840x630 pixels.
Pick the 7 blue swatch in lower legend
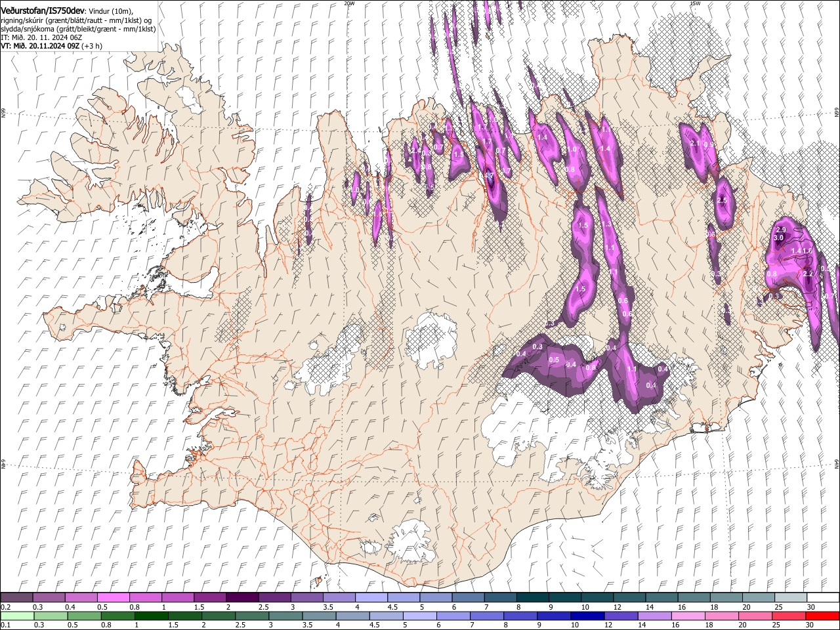pyautogui.click(x=487, y=615)
